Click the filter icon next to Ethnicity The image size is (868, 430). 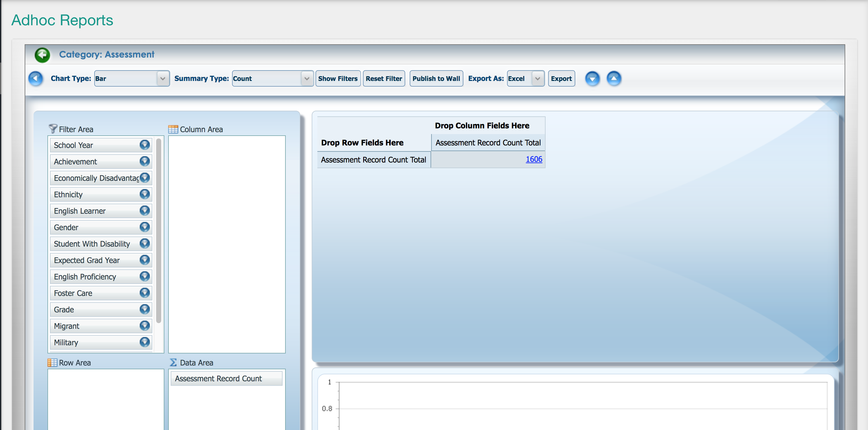145,194
